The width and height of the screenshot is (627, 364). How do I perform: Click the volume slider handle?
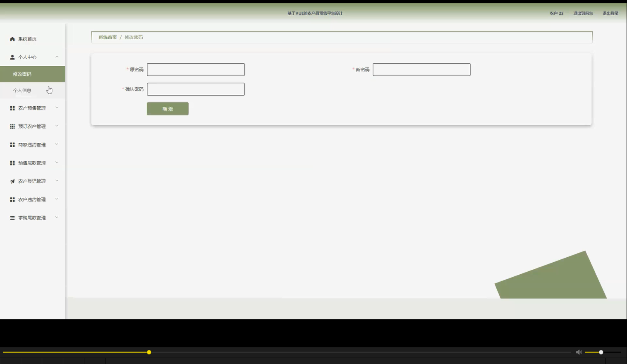[601, 352]
